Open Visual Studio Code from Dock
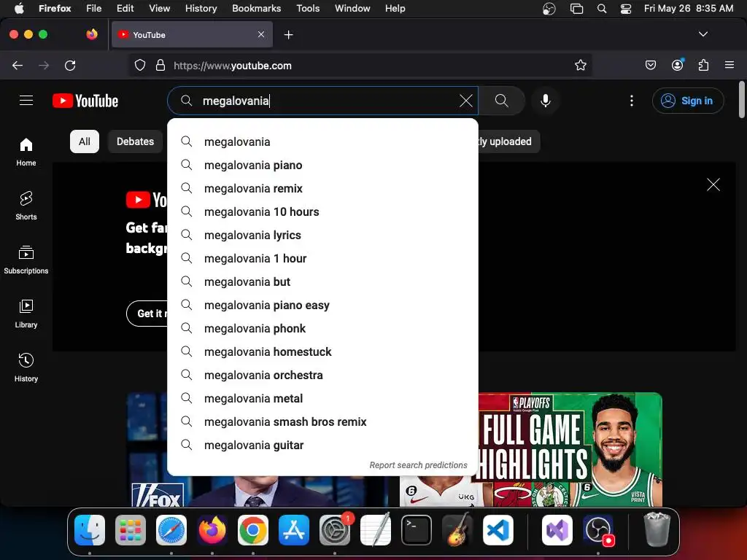 [498, 530]
